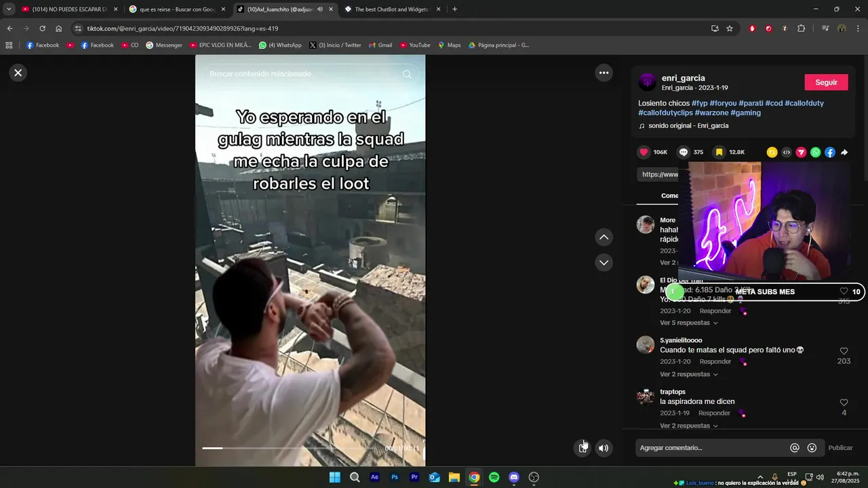The image size is (868, 488).
Task: Open the three-dot more options menu
Action: (604, 73)
